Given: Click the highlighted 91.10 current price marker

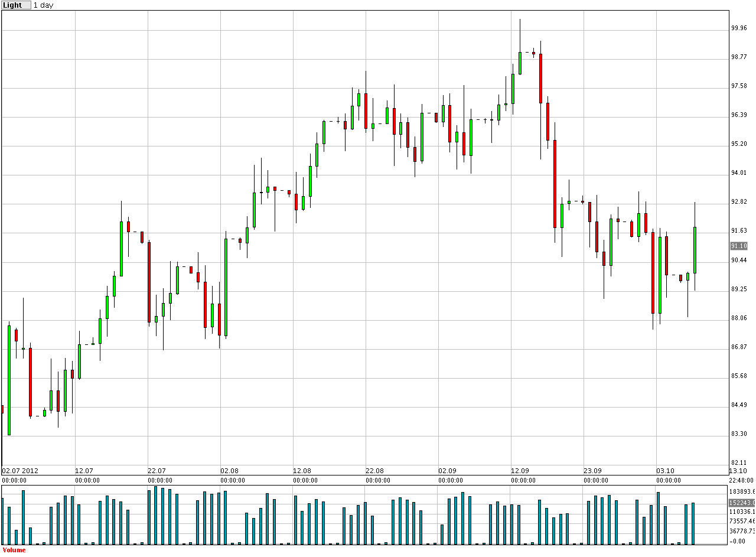Looking at the screenshot, I should click(x=739, y=246).
